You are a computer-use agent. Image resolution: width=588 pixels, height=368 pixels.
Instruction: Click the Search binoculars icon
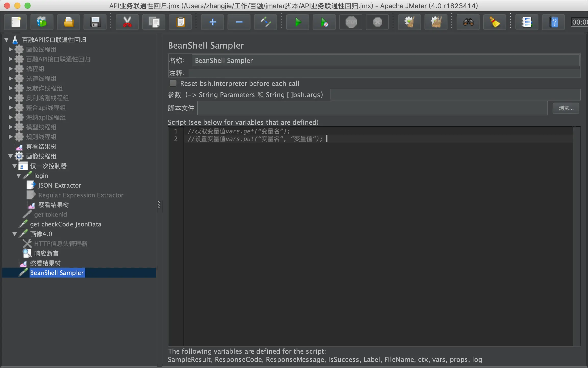pyautogui.click(x=468, y=22)
